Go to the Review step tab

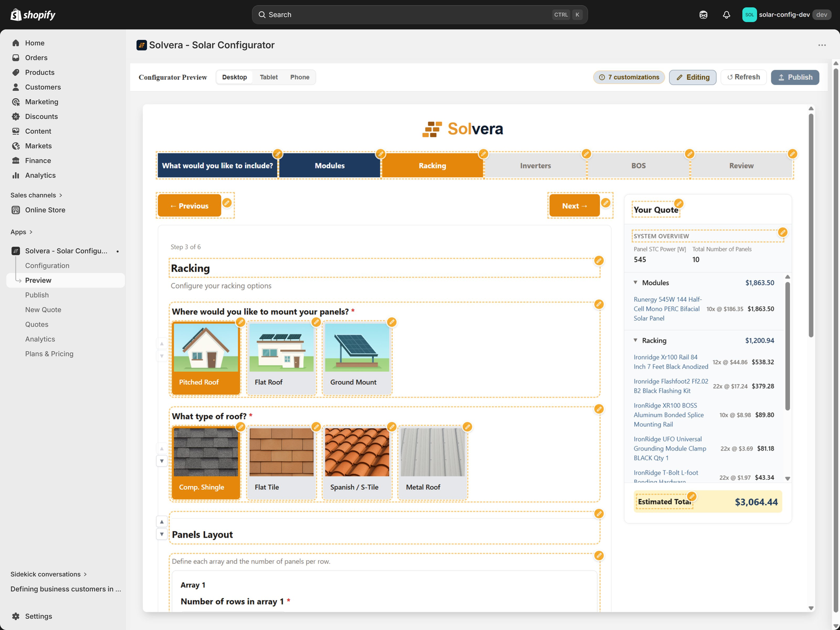(741, 165)
